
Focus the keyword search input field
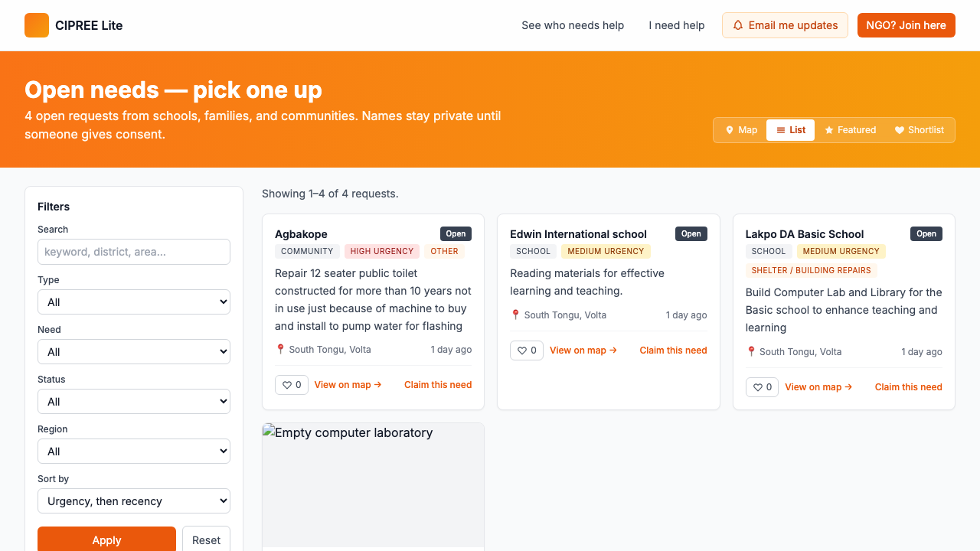click(134, 252)
